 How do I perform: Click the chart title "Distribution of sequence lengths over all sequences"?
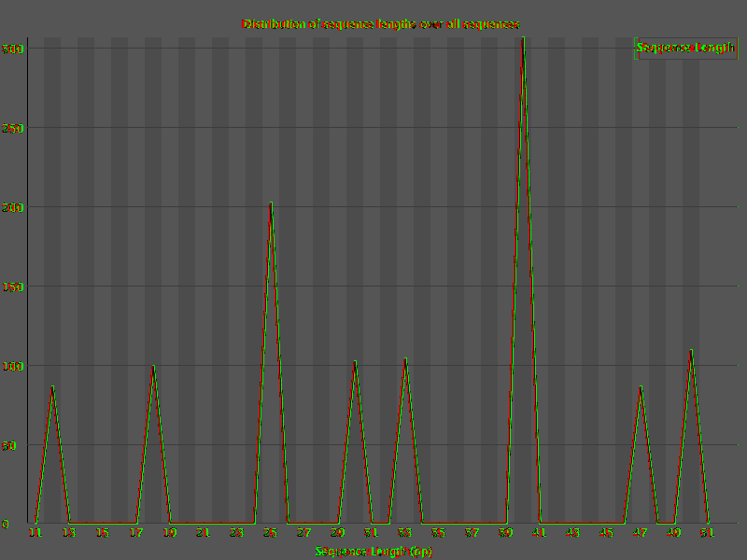(x=381, y=24)
